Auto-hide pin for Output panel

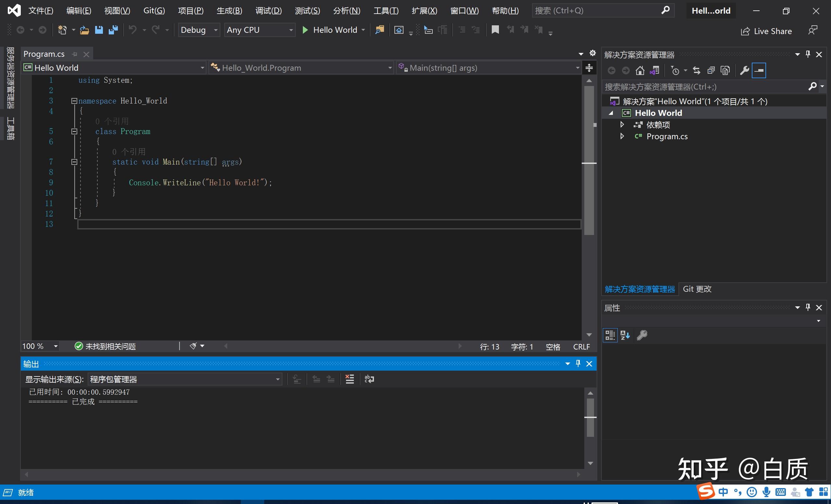(578, 363)
